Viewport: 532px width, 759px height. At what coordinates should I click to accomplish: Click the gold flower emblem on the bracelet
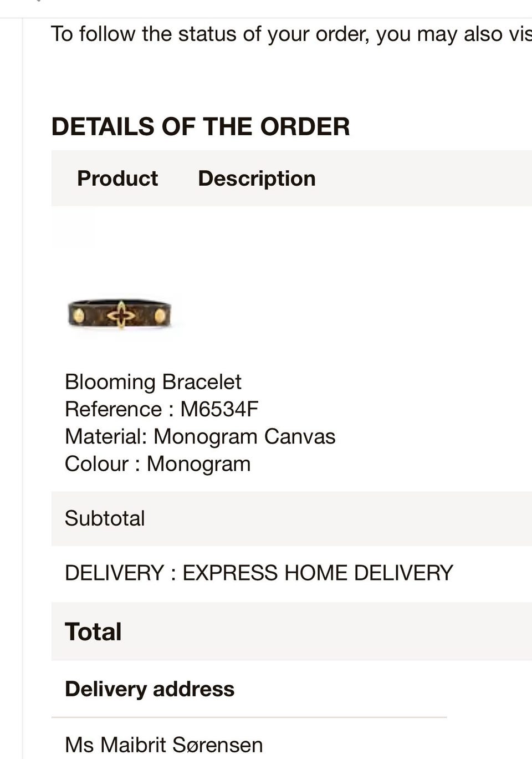click(121, 315)
